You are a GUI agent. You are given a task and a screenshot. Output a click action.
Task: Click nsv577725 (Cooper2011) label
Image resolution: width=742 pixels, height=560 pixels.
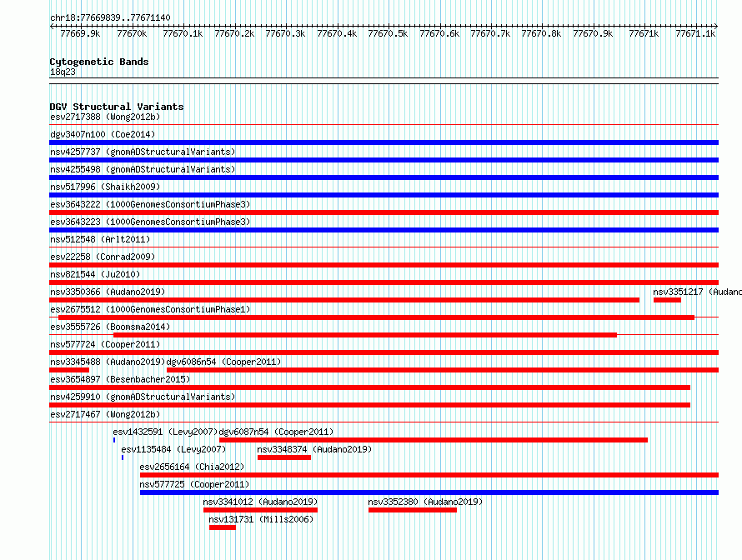(x=194, y=484)
